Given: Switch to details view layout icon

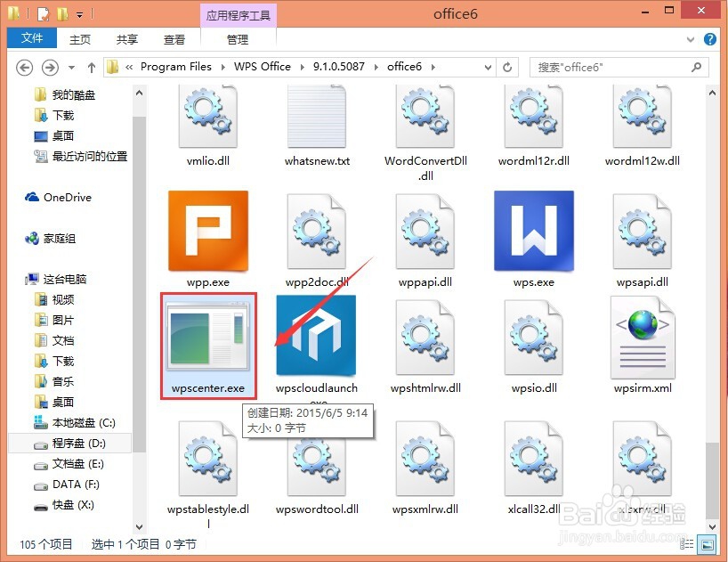Looking at the screenshot, I should (x=687, y=544).
